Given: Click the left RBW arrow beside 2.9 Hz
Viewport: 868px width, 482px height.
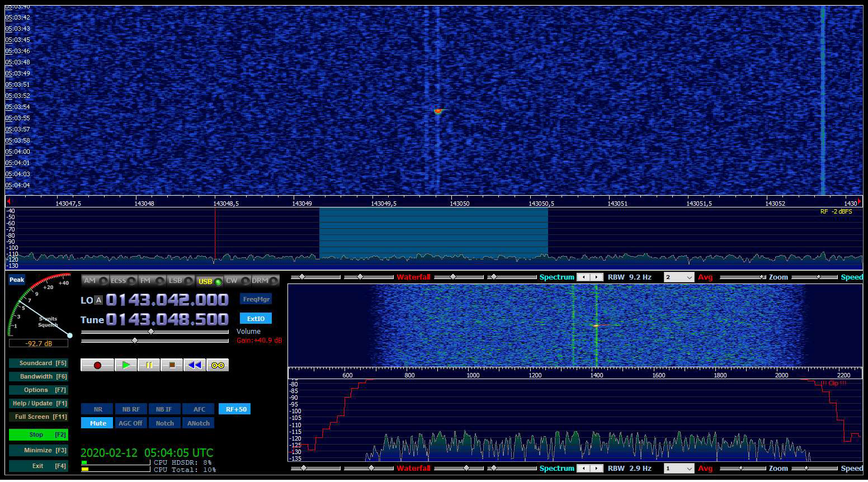Looking at the screenshot, I should 584,469.
